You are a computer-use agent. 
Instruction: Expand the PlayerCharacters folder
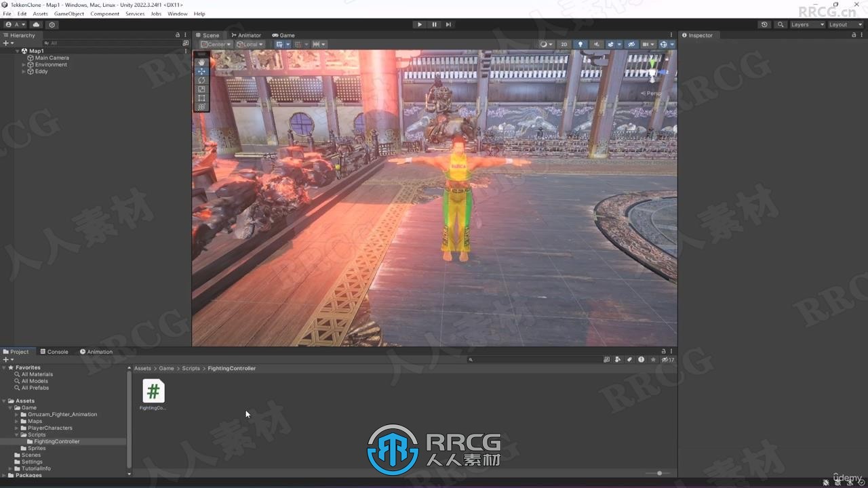17,428
